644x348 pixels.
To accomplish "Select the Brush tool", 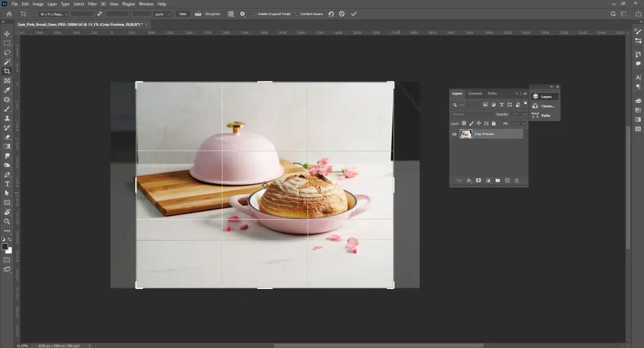I will click(7, 109).
